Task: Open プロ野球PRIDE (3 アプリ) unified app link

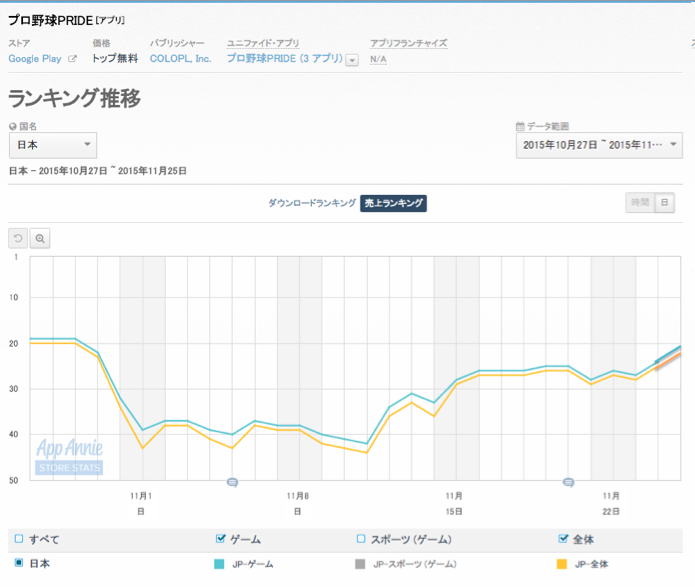Action: [285, 59]
